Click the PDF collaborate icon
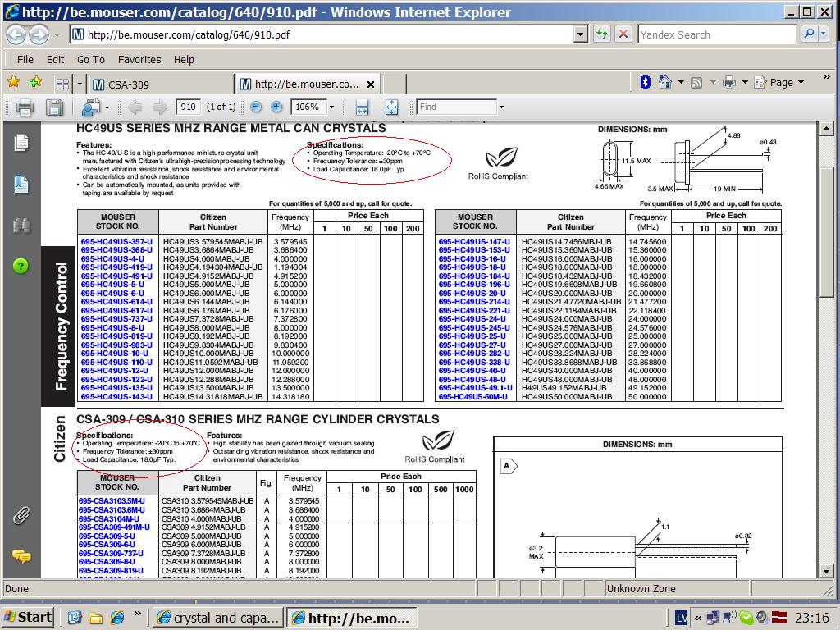840x630 pixels. coord(91,107)
